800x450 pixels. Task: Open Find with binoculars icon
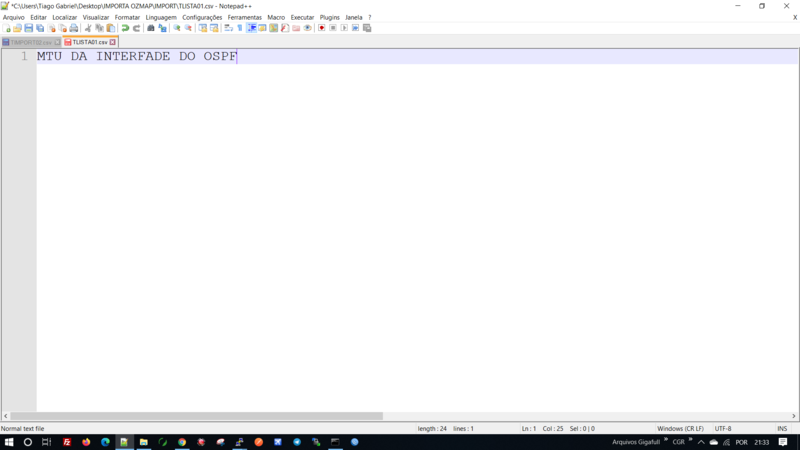(x=151, y=28)
